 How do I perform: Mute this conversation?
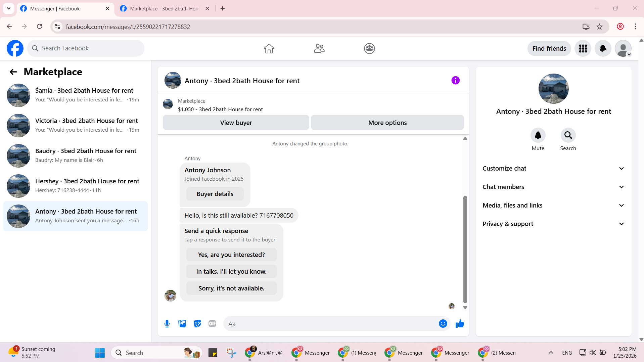538,135
